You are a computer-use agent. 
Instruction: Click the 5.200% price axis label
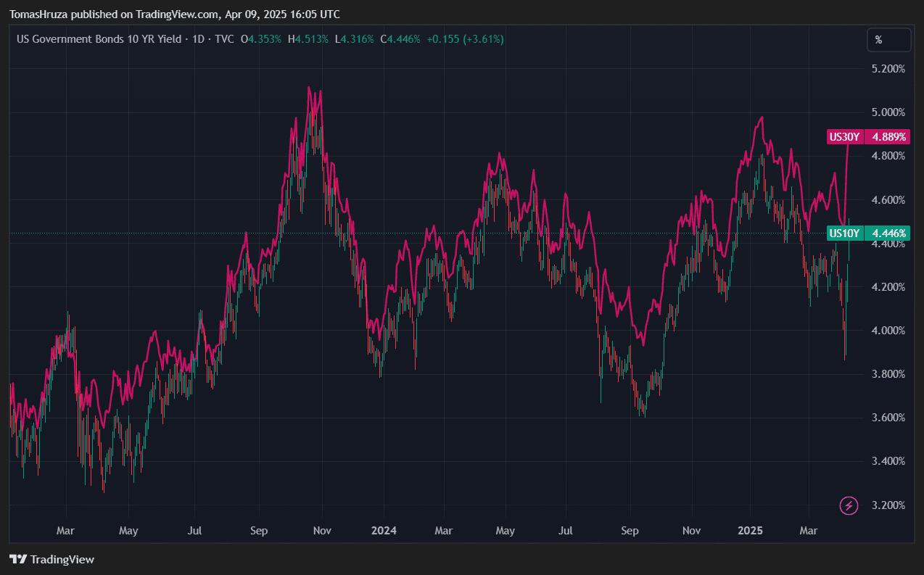click(x=888, y=69)
